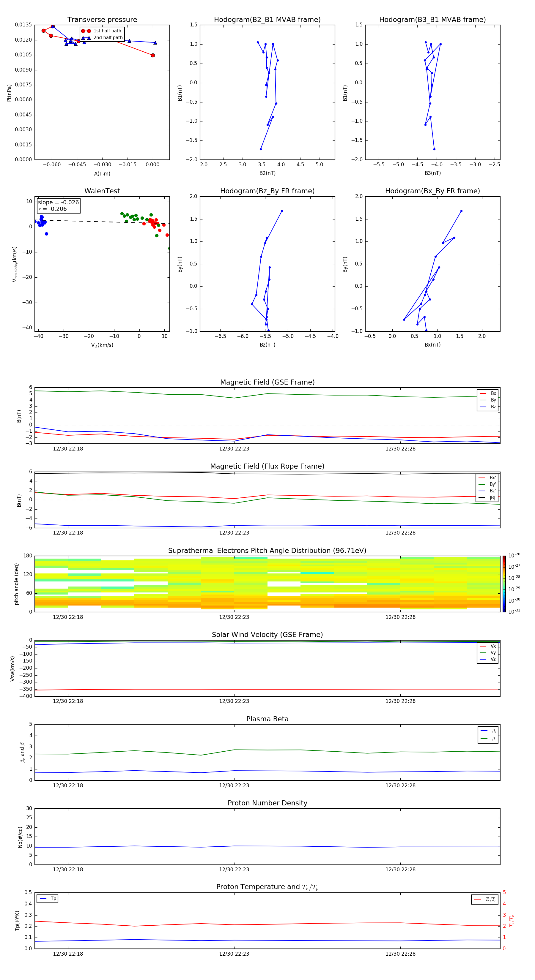Click the pitch angle colorbar
535x980 pixels.
[x=504, y=584]
